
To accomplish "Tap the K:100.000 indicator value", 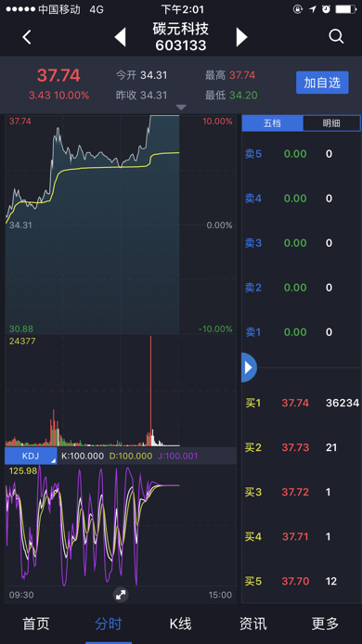I will pyautogui.click(x=83, y=456).
